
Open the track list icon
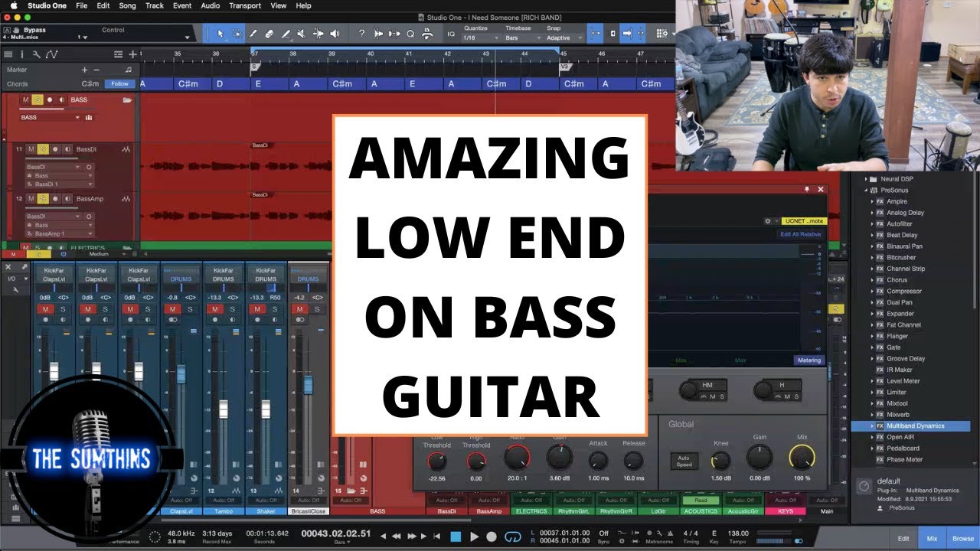pyautogui.click(x=8, y=54)
